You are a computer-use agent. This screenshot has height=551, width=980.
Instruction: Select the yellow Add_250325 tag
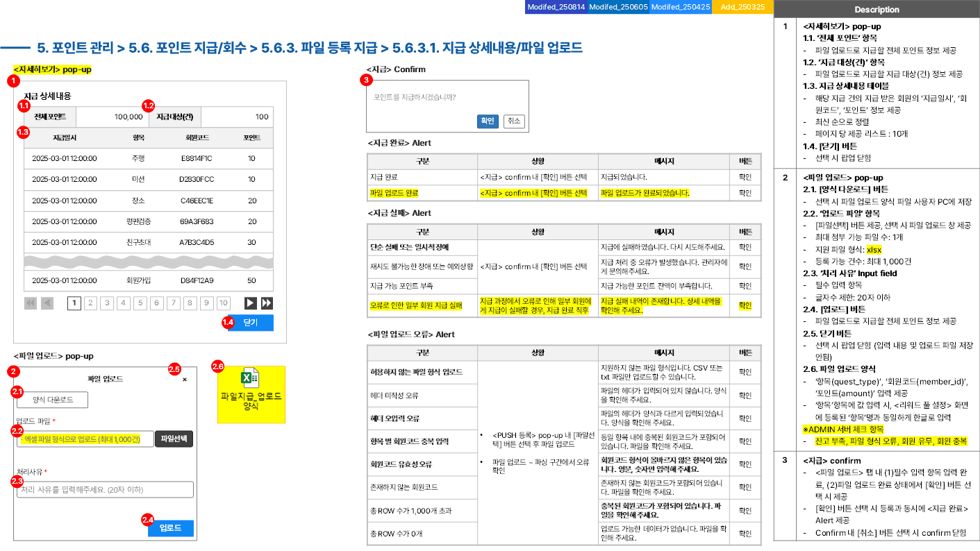coord(743,6)
